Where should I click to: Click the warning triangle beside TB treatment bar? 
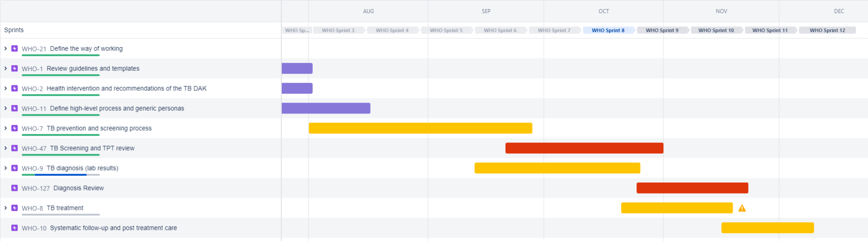pyautogui.click(x=742, y=208)
